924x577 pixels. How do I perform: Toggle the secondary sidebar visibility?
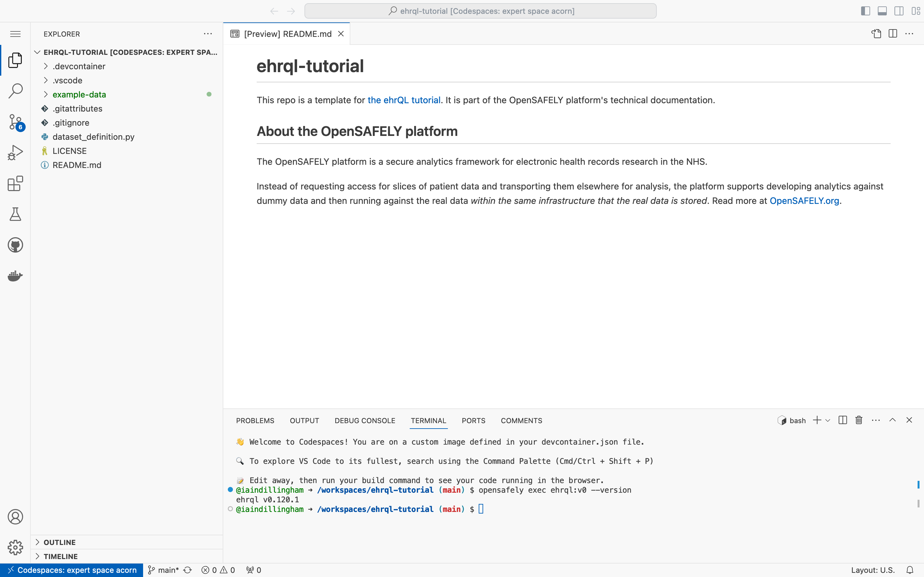tap(899, 11)
